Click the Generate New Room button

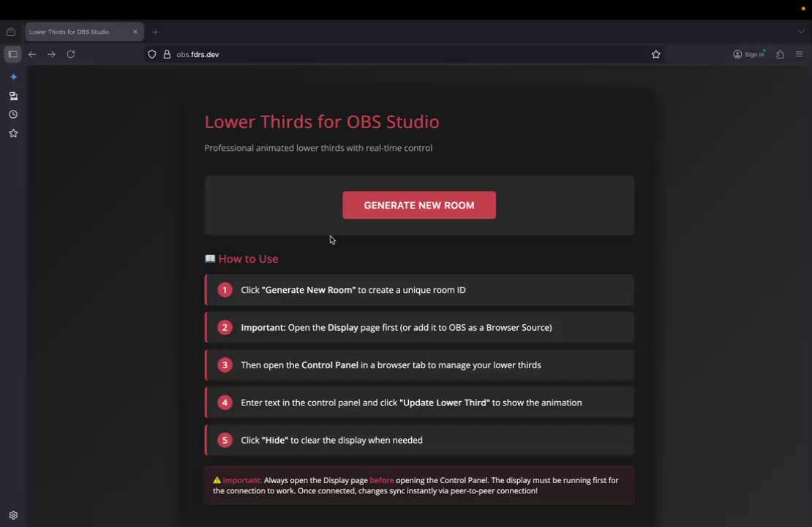click(x=419, y=205)
